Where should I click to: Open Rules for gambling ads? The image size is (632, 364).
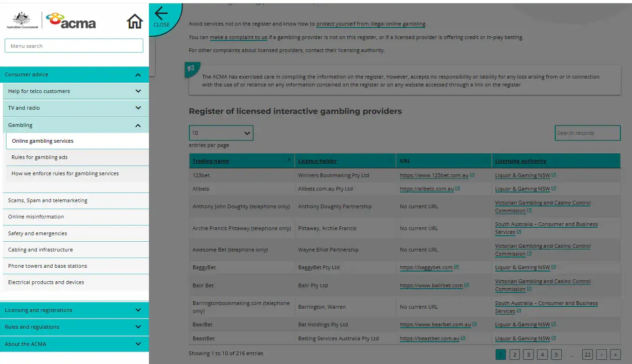(x=77, y=158)
